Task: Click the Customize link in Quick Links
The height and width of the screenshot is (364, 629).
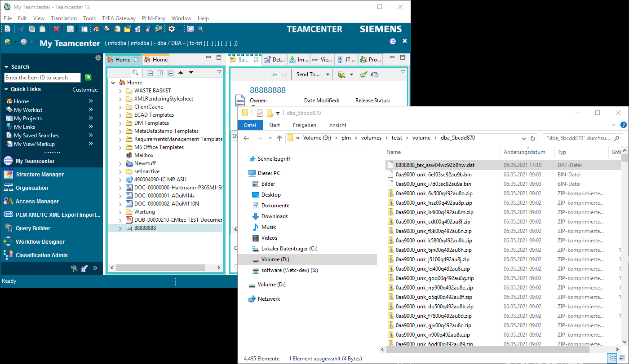Action: [85, 90]
